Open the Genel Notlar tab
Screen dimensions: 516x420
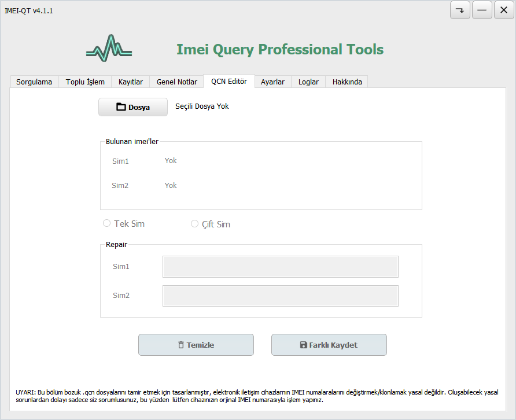[x=177, y=82]
